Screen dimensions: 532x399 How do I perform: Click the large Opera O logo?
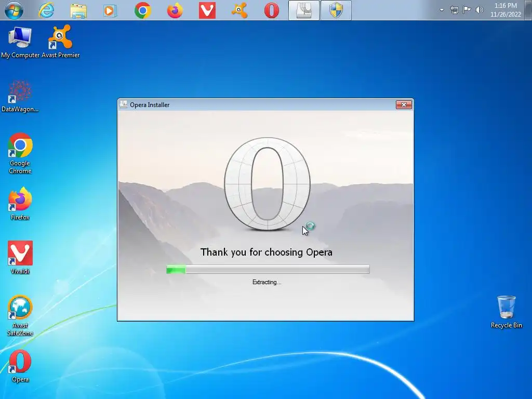tap(267, 184)
